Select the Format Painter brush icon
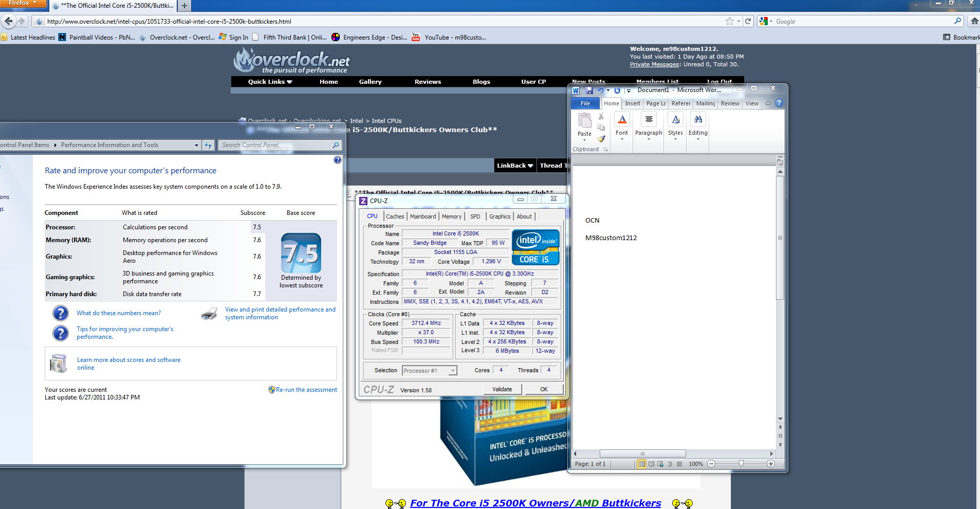This screenshot has height=509, width=980. pyautogui.click(x=601, y=138)
